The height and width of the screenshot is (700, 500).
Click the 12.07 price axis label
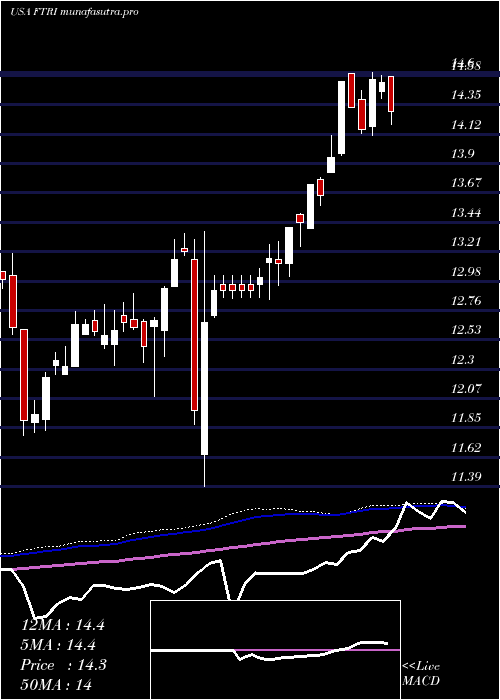point(466,389)
